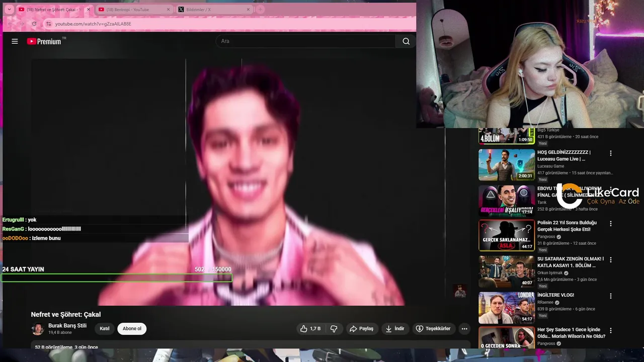This screenshot has width=644, height=362.
Task: Click the search magnifier button
Action: (406, 41)
